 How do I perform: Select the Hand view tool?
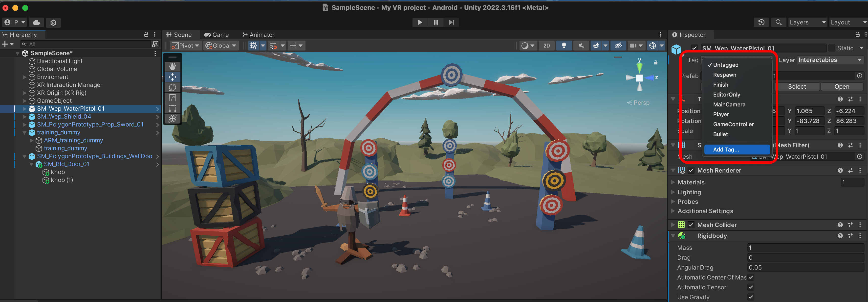tap(173, 66)
